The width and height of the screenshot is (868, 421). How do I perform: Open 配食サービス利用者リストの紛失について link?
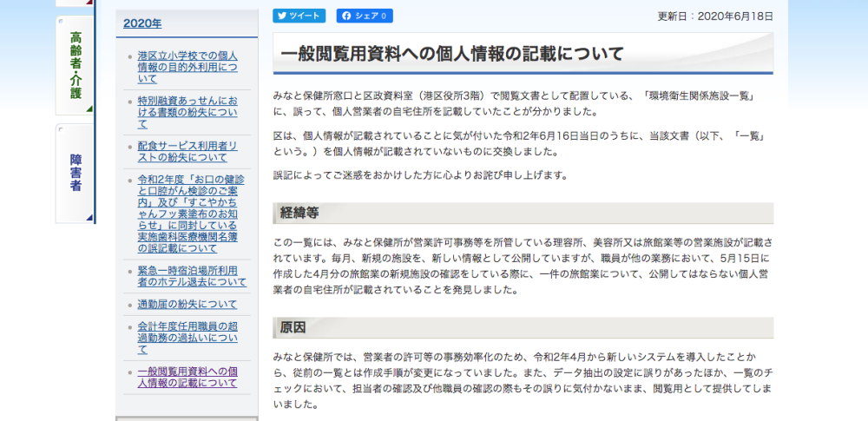[x=187, y=152]
